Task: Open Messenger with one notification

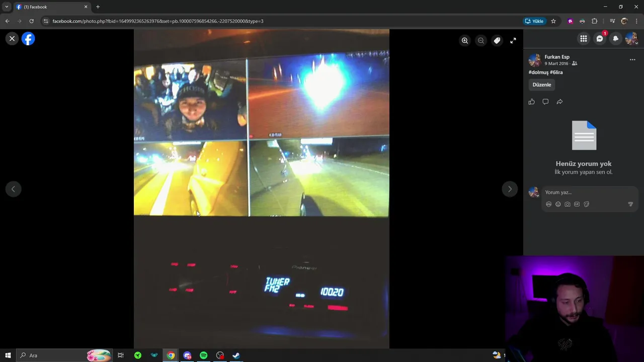Action: pyautogui.click(x=600, y=39)
